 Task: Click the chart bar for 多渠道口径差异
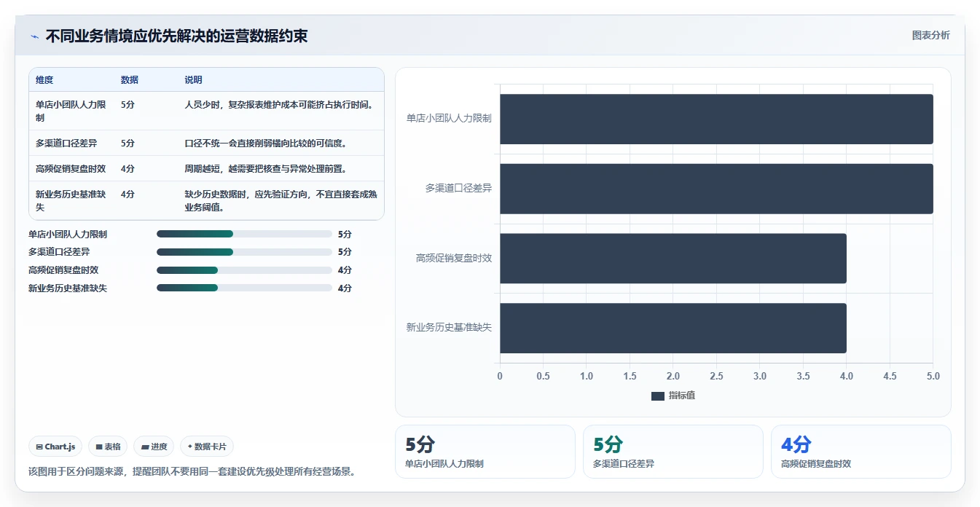click(x=716, y=189)
